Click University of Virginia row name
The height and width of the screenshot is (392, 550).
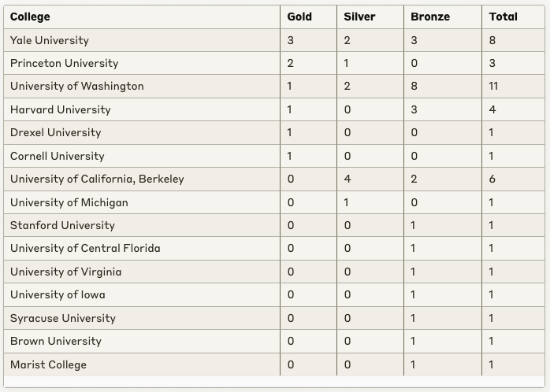pos(142,272)
